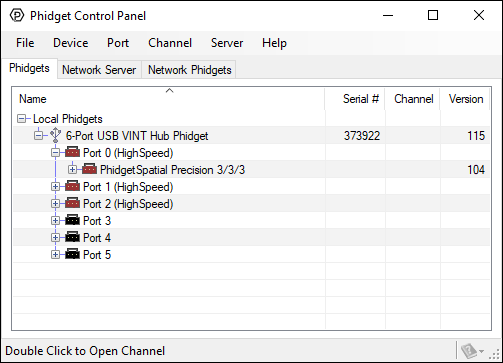The image size is (503, 363).
Task: Select the Port 3 row label
Action: click(x=97, y=221)
